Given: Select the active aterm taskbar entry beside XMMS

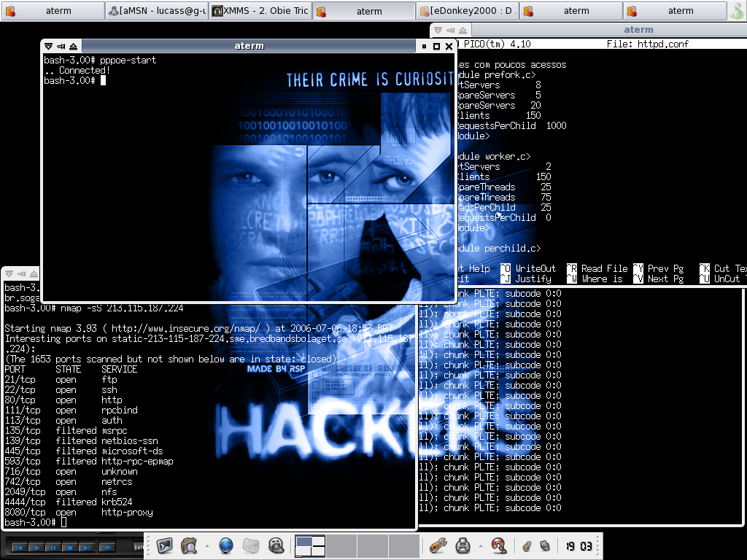Looking at the screenshot, I should 364,11.
